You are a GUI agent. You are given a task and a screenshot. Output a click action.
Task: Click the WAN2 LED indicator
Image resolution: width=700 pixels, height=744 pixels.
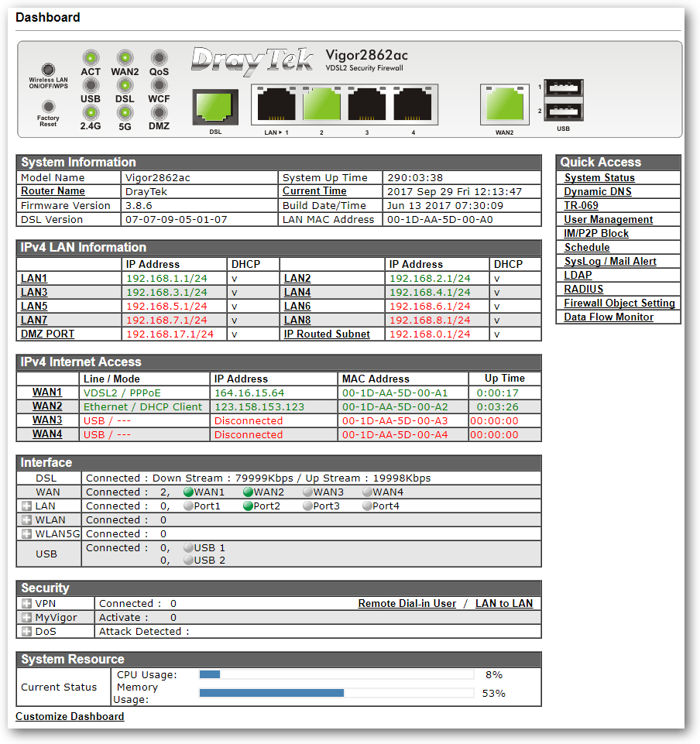click(x=125, y=58)
